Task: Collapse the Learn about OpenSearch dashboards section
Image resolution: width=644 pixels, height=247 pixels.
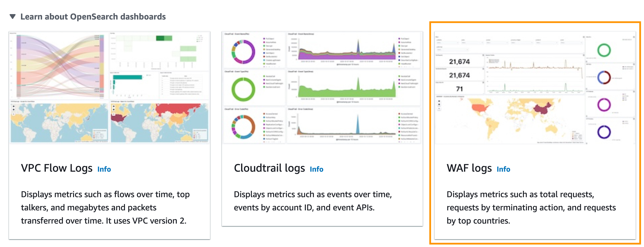Action: [x=13, y=17]
